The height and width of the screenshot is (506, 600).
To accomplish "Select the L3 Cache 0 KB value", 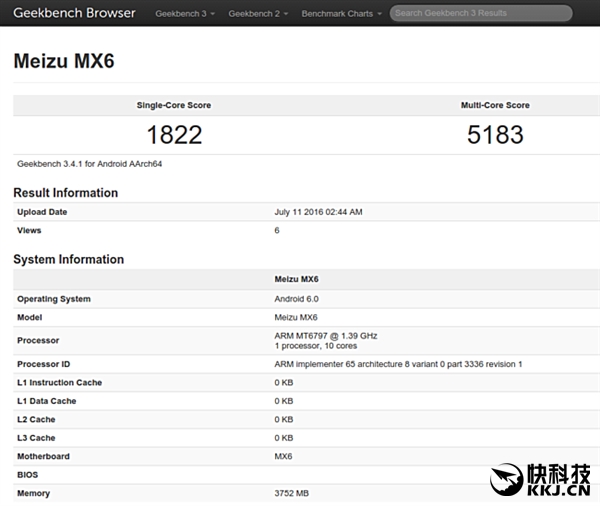I will (x=284, y=437).
